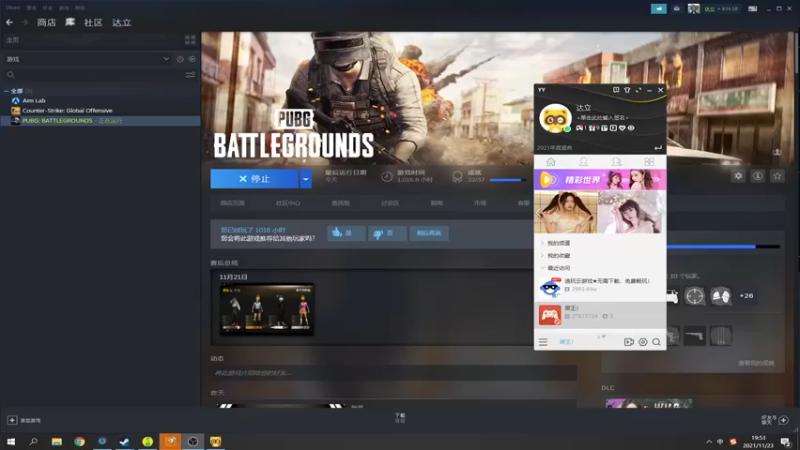Open the 11月21日 match screenshot thumbnail
This screenshot has height=450, width=800.
coord(267,310)
